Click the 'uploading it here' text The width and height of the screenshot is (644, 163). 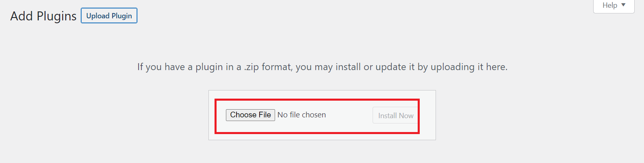pos(469,67)
